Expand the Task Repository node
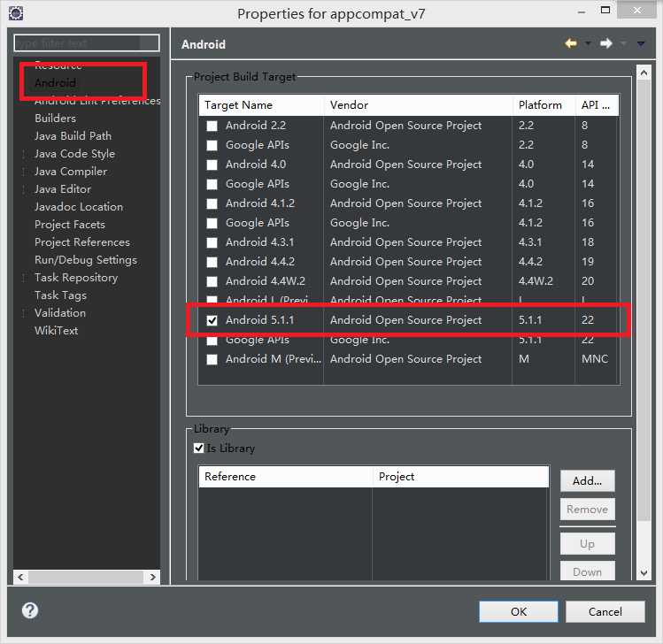Viewport: 663px width, 644px height. coord(24,278)
